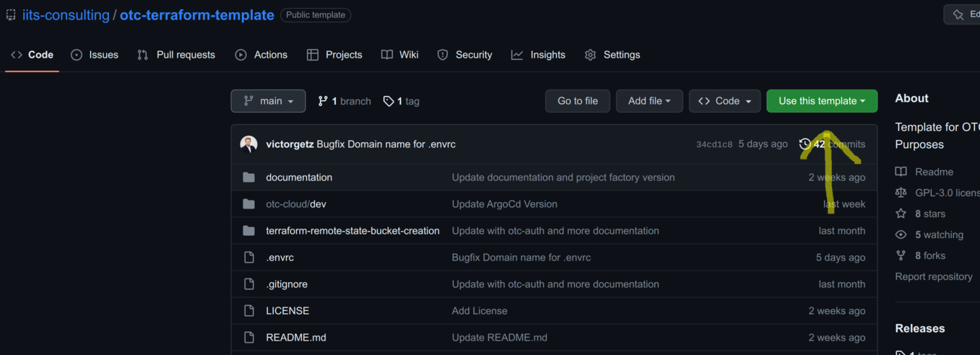This screenshot has width=980, height=355.
Task: View the GPL-3.0 license link
Action: point(937,193)
